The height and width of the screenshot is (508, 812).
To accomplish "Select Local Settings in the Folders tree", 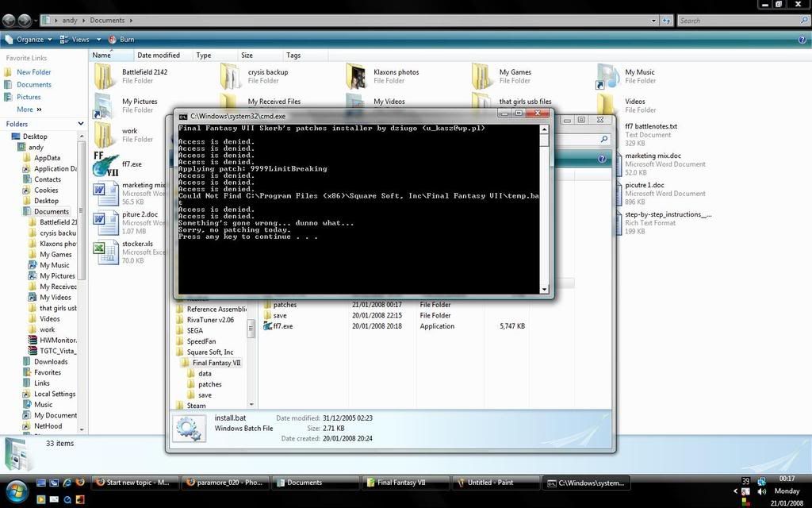I will (55, 394).
